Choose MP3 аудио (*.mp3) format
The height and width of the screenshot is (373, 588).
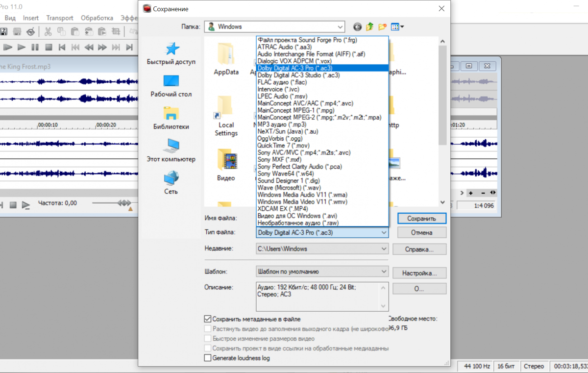click(x=322, y=124)
